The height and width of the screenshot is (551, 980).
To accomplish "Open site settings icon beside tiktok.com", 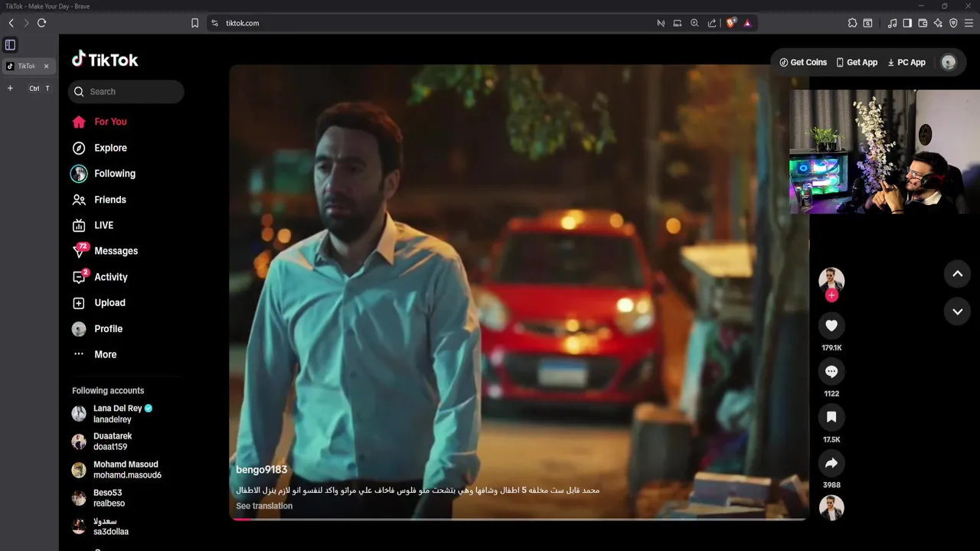I will 214,23.
